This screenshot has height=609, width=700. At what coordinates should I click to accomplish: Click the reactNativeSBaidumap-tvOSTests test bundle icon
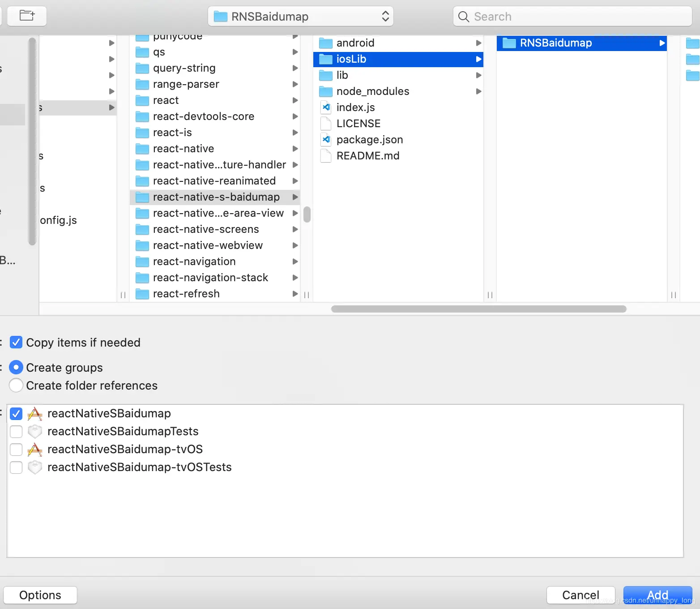pos(35,467)
